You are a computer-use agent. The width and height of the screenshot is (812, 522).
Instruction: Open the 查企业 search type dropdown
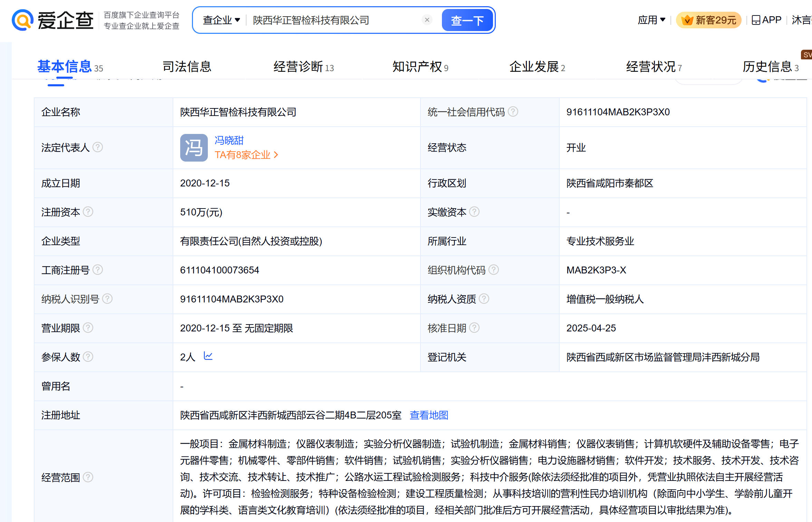tap(221, 20)
